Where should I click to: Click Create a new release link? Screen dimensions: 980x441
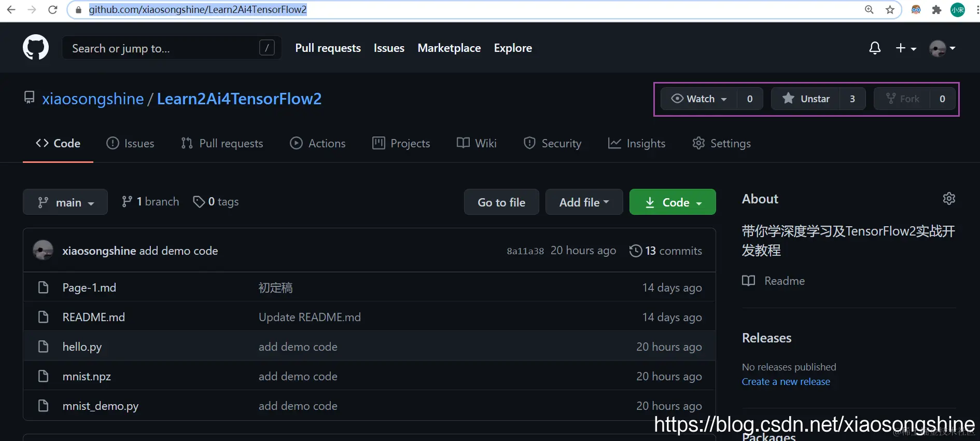(x=786, y=381)
